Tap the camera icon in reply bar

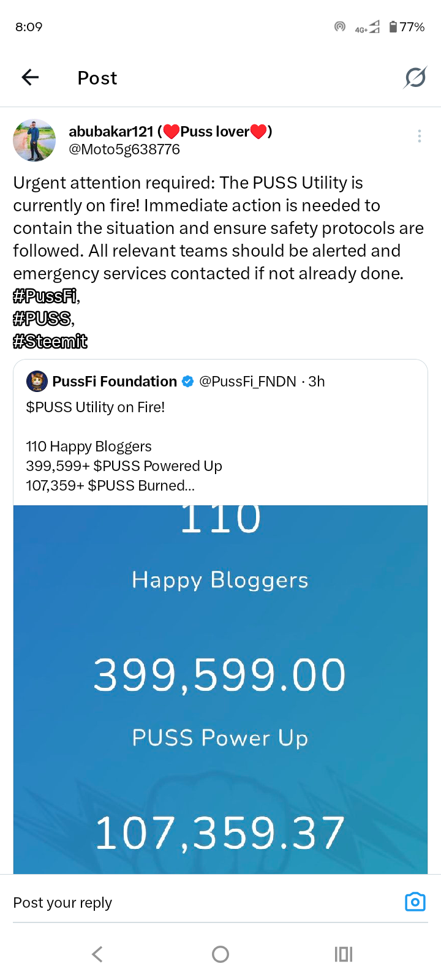tap(415, 902)
